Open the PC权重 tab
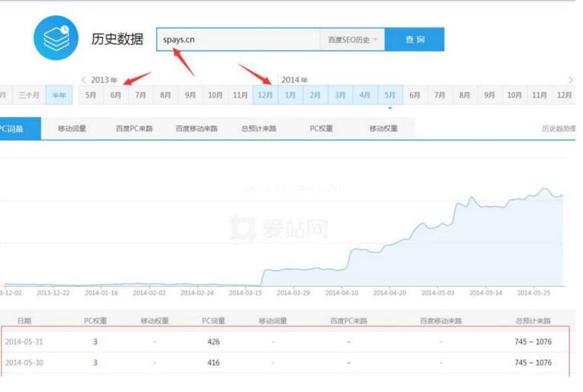 (321, 129)
